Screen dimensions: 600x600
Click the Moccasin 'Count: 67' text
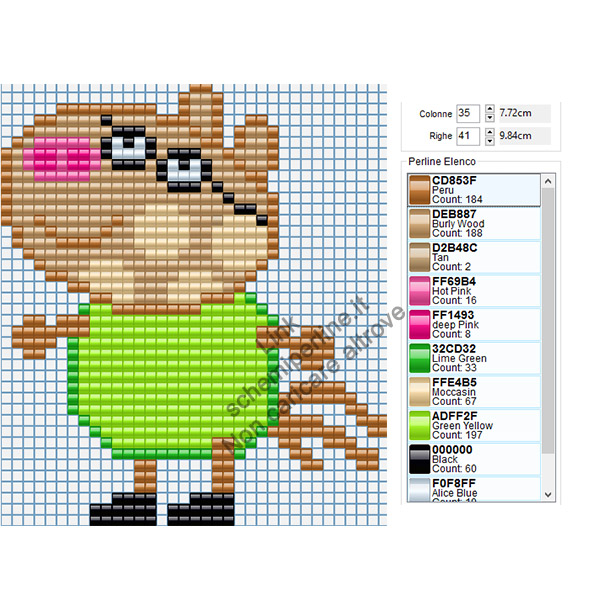tap(454, 401)
